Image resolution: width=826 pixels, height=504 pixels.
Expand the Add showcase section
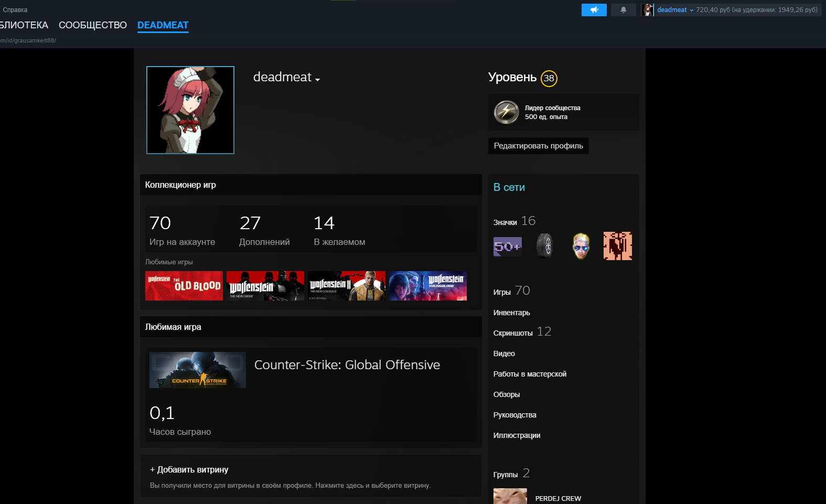310,476
